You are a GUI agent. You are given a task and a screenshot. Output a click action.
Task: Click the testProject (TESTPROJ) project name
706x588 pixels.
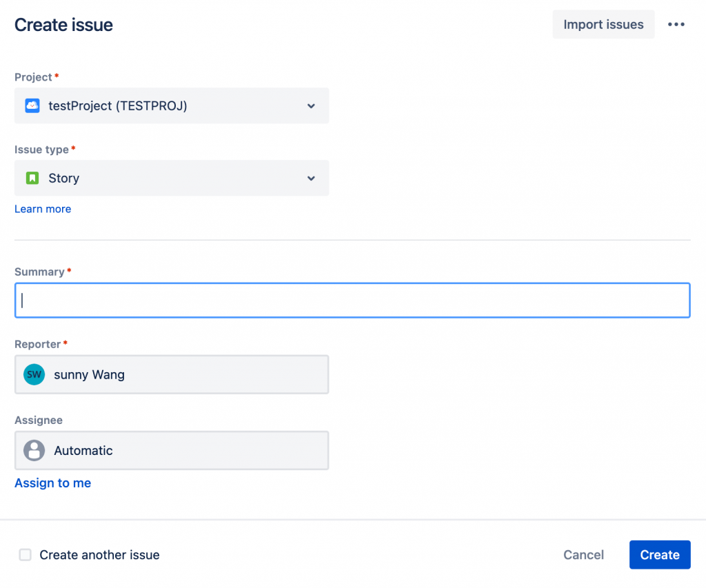118,105
